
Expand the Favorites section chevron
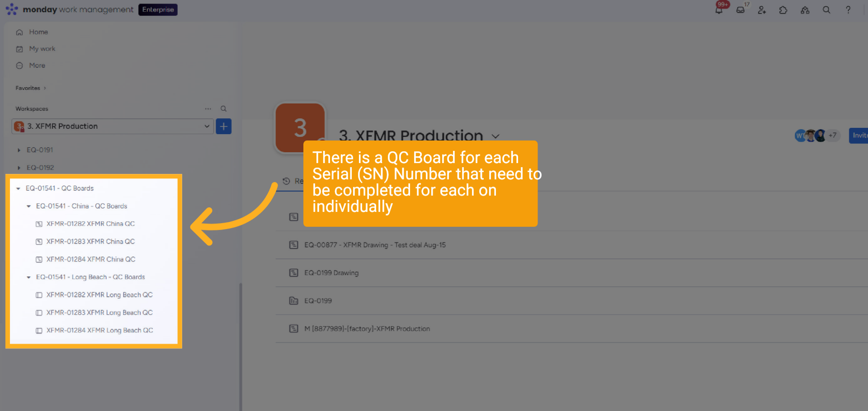tap(45, 88)
